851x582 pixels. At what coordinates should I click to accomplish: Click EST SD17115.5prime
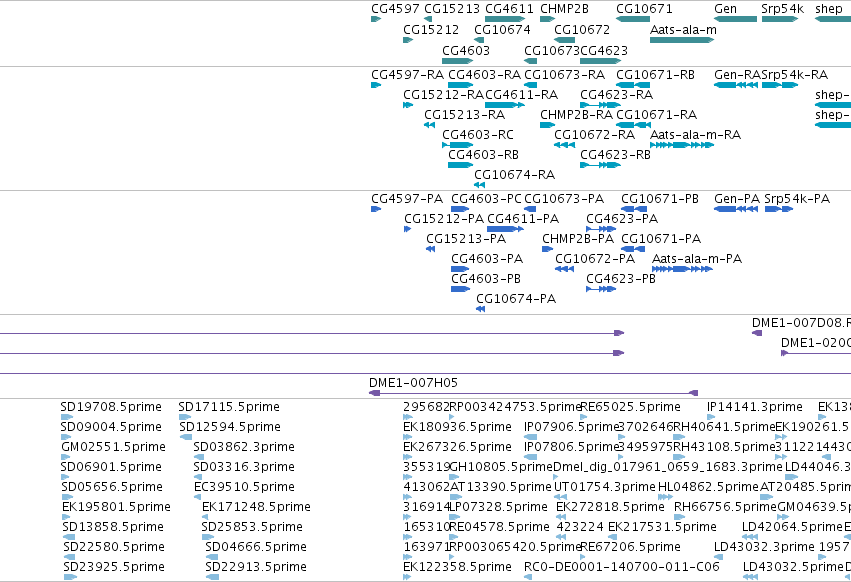pyautogui.click(x=229, y=407)
